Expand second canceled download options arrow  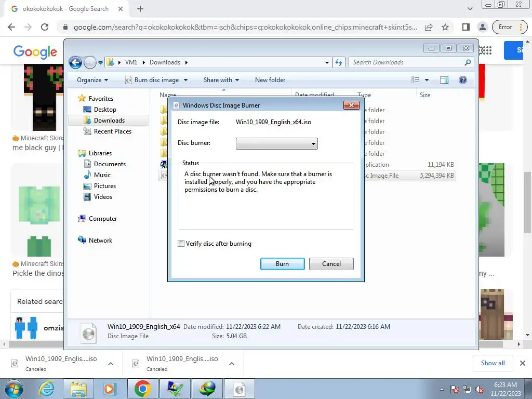(232, 364)
